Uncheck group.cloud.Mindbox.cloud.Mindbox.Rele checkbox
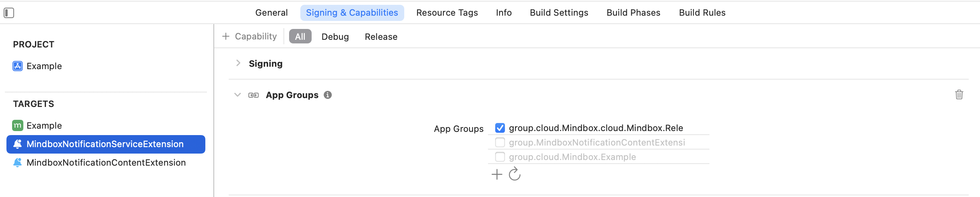 [500, 128]
